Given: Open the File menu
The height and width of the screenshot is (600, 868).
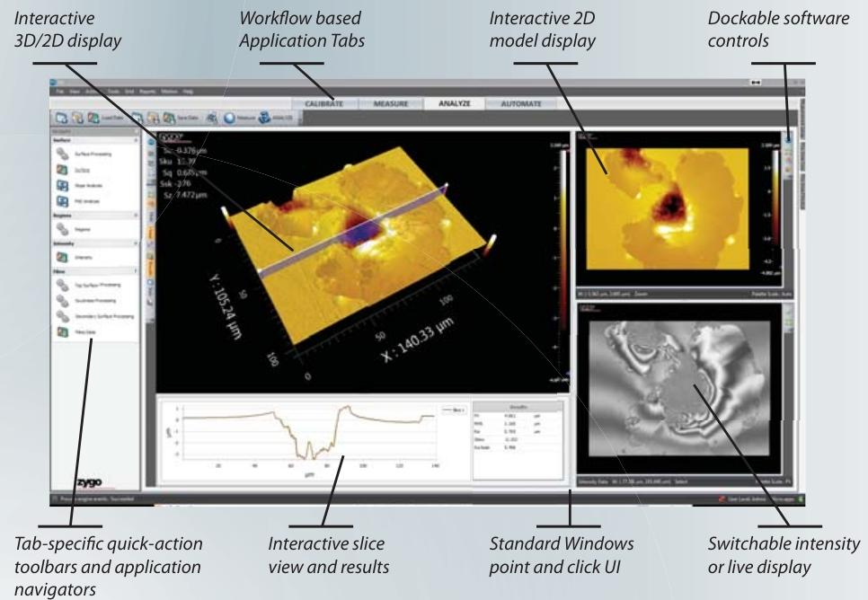Looking at the screenshot, I should pos(60,92).
